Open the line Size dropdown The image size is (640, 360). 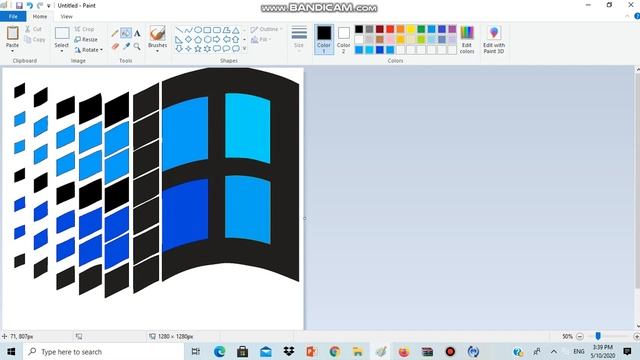pos(299,39)
